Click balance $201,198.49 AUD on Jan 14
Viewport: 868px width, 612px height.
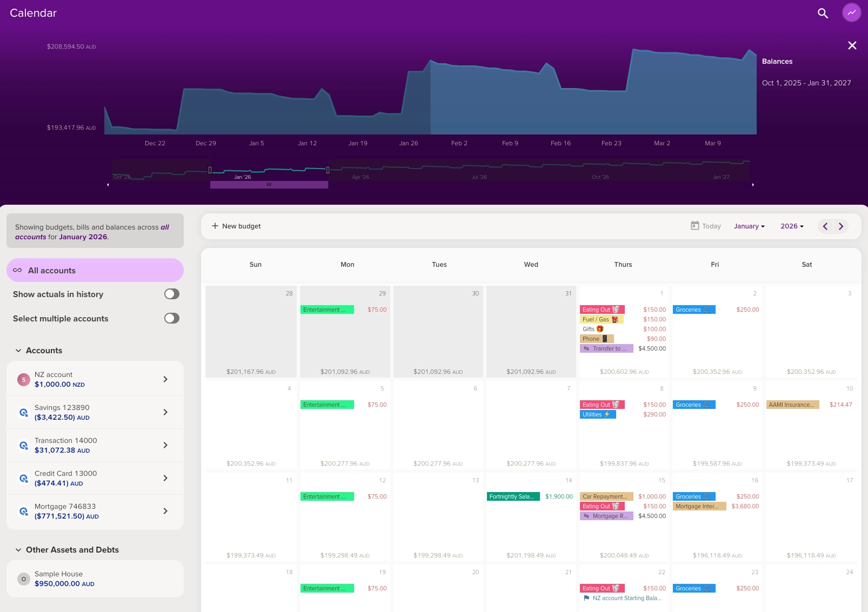pyautogui.click(x=531, y=555)
